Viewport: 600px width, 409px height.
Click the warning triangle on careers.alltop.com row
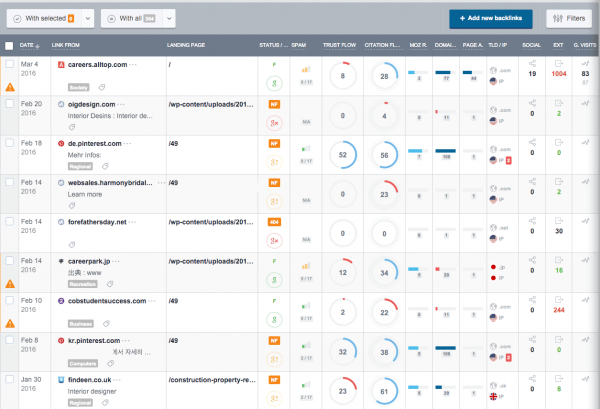pos(9,86)
